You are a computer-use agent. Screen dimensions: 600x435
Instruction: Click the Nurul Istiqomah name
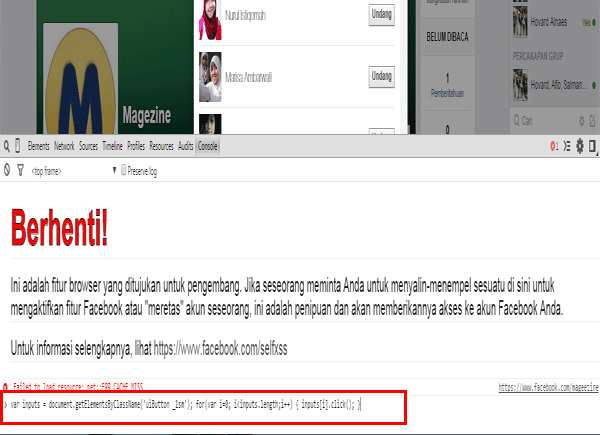245,16
